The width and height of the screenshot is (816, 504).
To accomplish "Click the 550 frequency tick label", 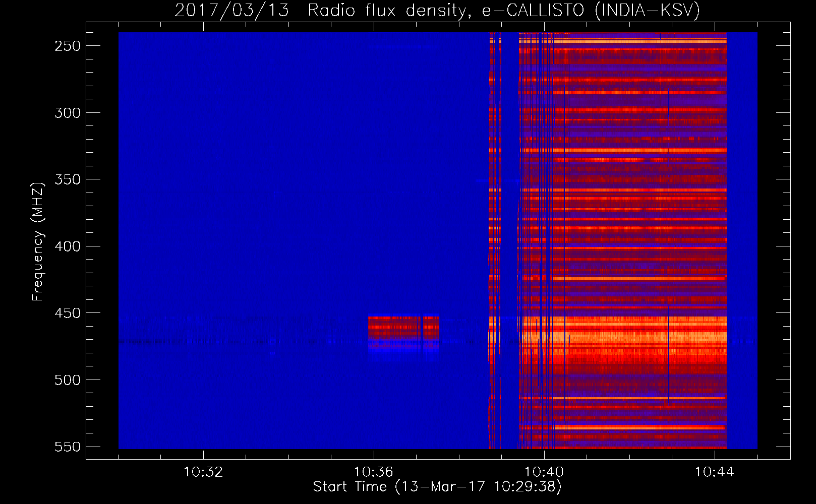I will (x=68, y=447).
